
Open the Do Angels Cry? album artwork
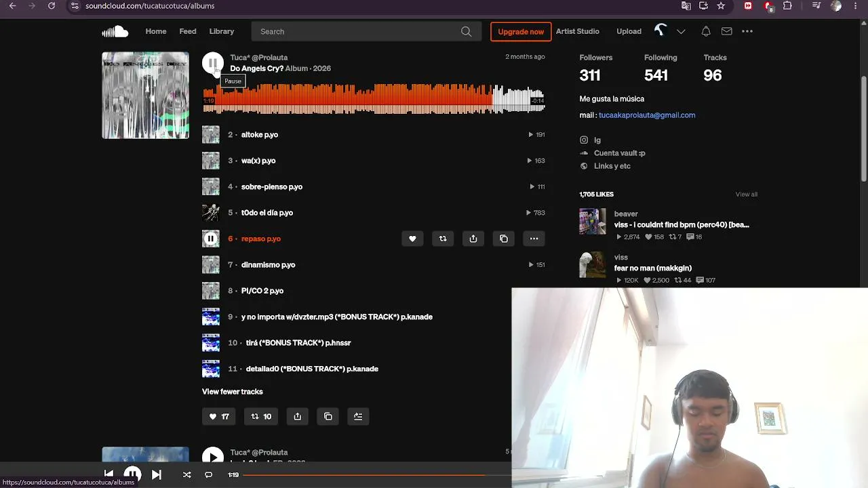pos(146,96)
